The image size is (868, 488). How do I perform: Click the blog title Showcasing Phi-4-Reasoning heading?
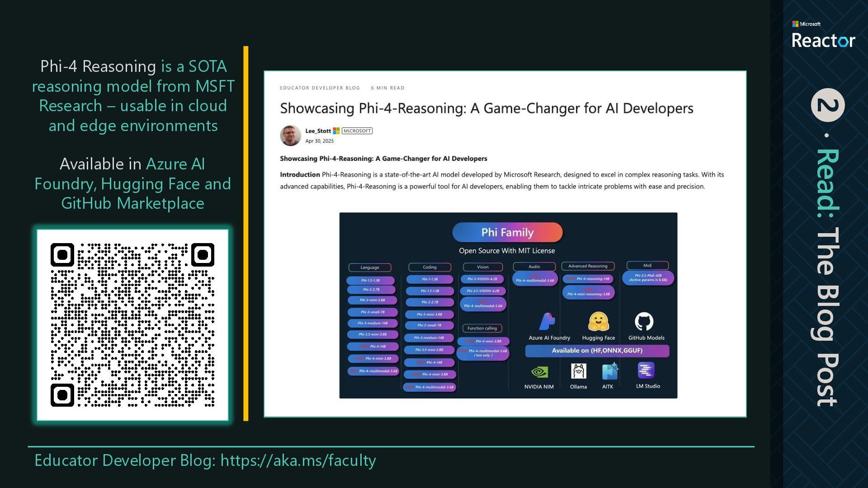pyautogui.click(x=486, y=108)
